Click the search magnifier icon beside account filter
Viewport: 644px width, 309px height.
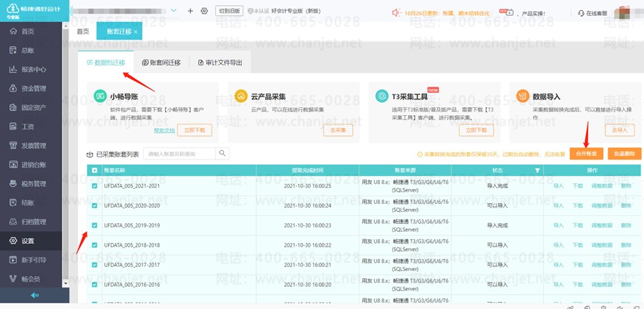(223, 153)
